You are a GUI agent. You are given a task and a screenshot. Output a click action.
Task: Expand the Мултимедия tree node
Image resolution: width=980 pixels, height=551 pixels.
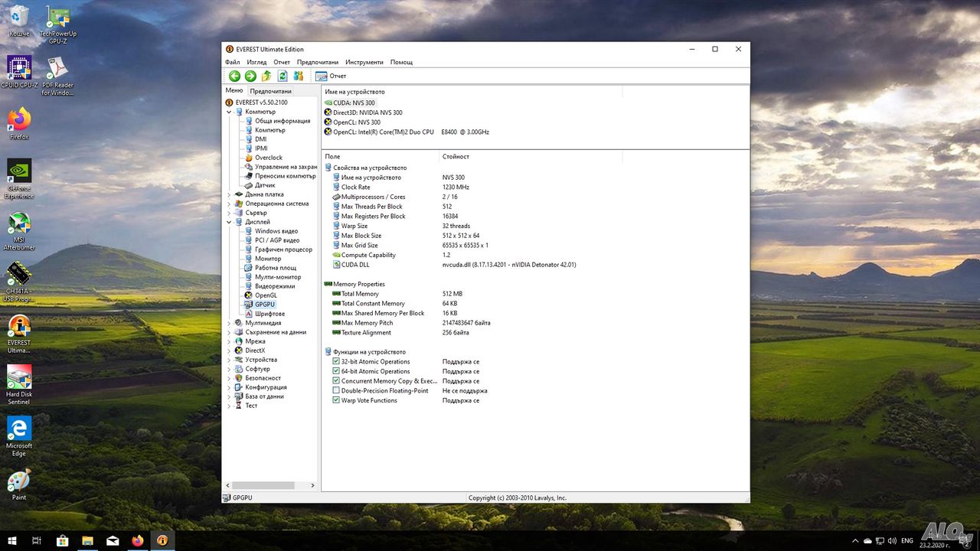click(x=229, y=323)
